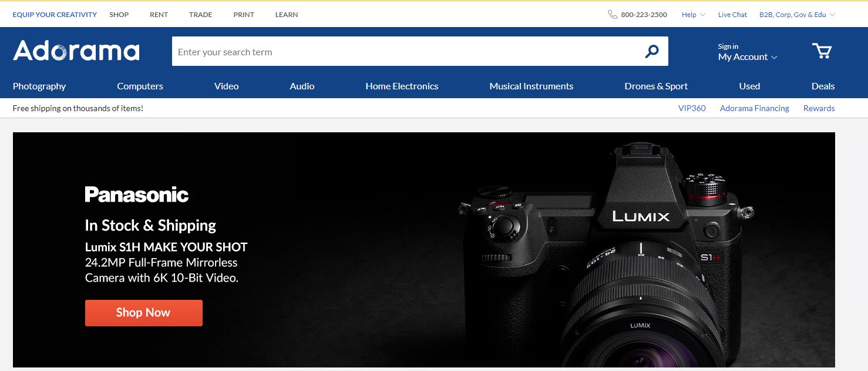Image resolution: width=868 pixels, height=371 pixels.
Task: Click the 800-223-2500 phone number
Action: (x=644, y=15)
